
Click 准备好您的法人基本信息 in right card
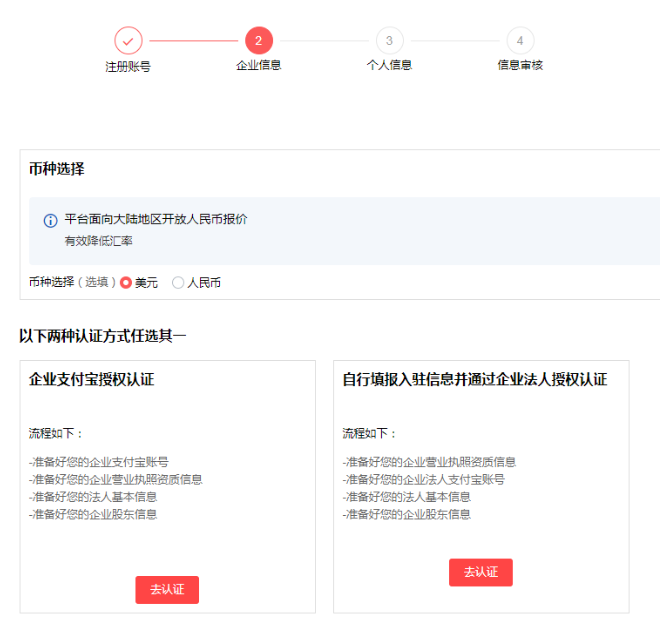[x=407, y=497]
